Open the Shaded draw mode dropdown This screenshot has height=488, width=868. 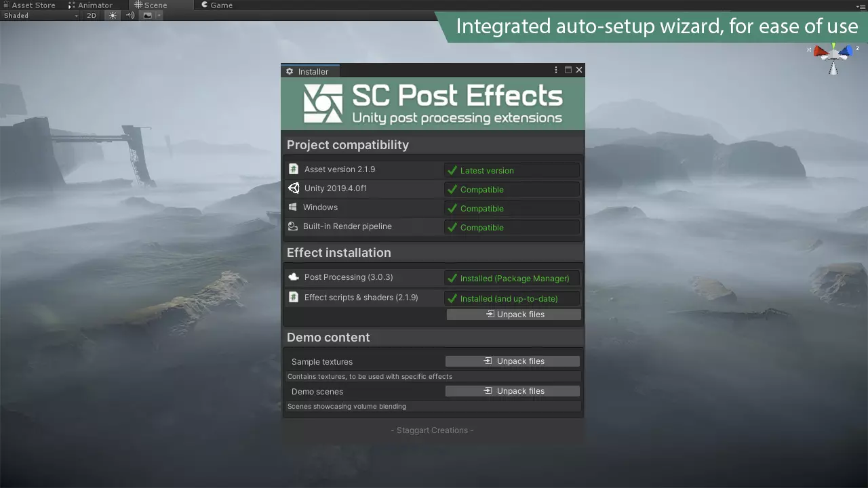[41, 16]
